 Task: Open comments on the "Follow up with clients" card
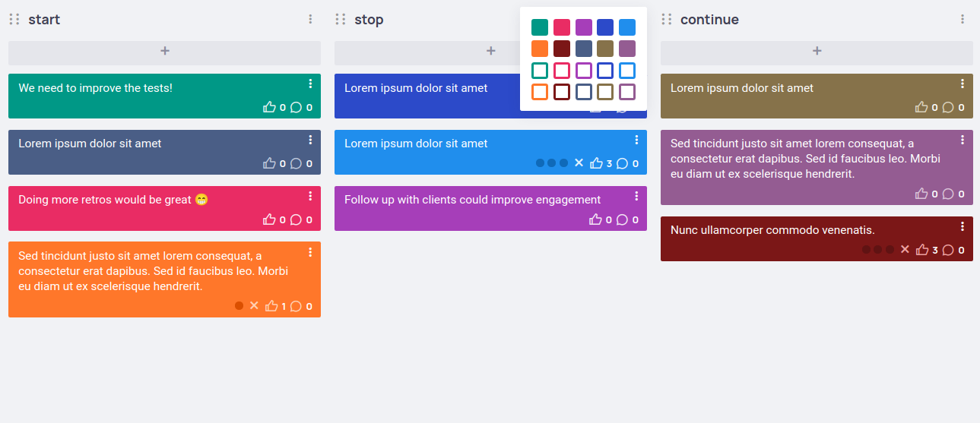click(622, 219)
